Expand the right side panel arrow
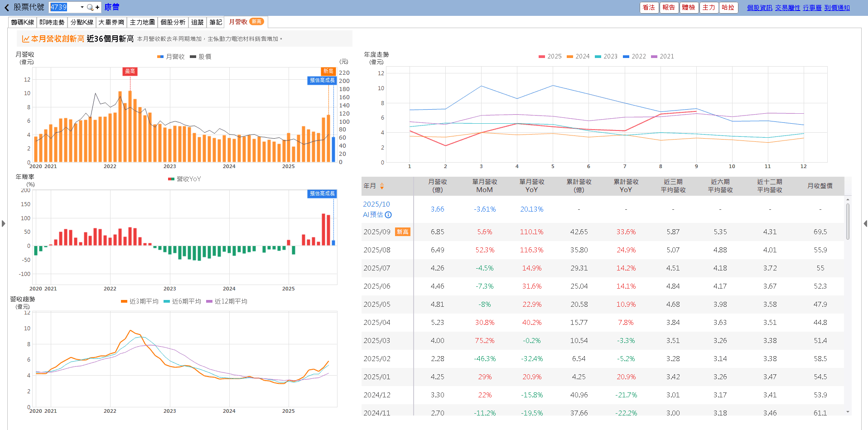 coord(865,223)
